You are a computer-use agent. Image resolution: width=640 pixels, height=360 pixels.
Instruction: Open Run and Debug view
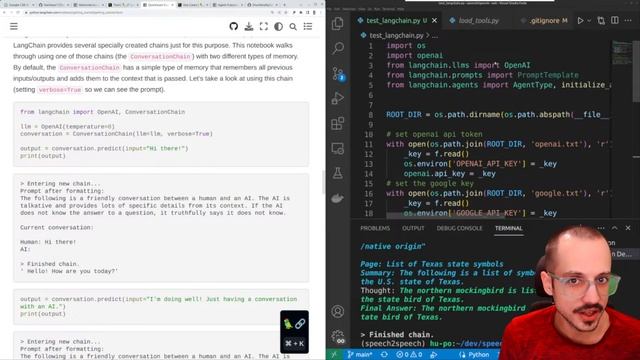(x=338, y=98)
